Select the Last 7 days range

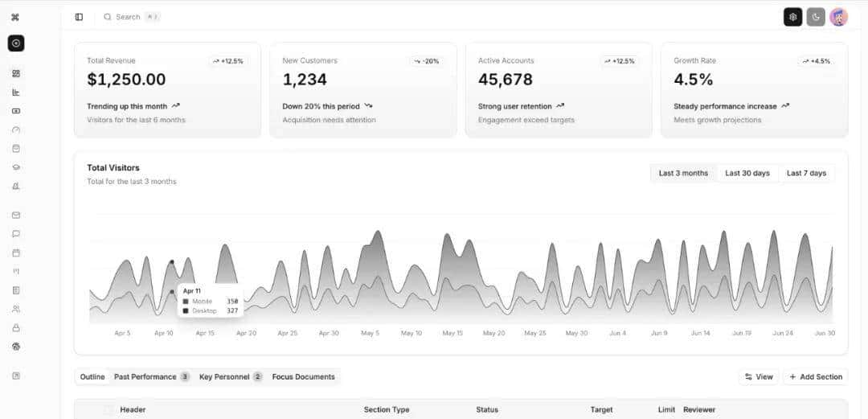click(807, 174)
